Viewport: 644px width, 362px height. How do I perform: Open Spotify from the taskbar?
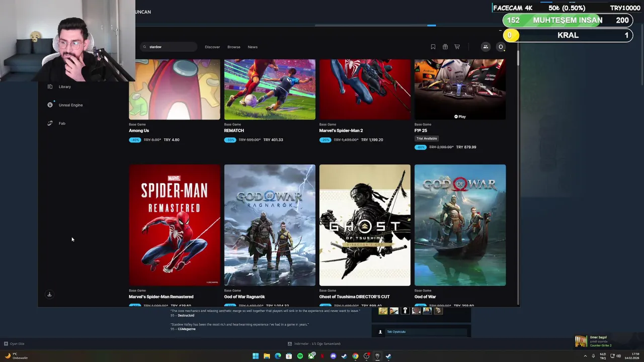click(x=300, y=356)
